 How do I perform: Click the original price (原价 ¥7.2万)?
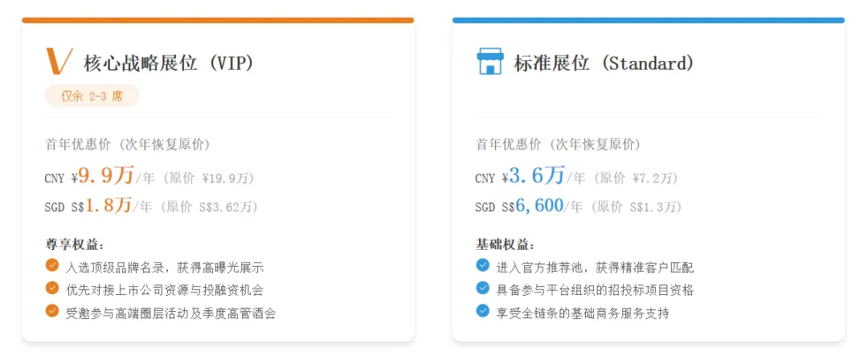click(x=635, y=178)
